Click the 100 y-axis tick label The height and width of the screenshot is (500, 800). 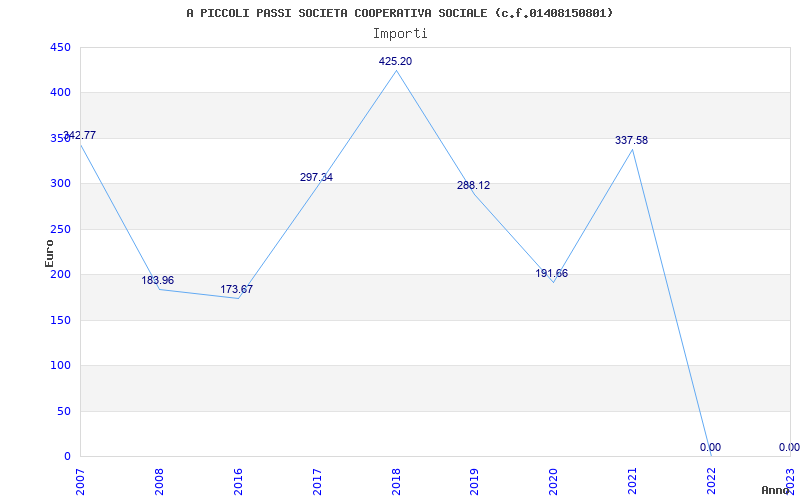click(x=60, y=366)
